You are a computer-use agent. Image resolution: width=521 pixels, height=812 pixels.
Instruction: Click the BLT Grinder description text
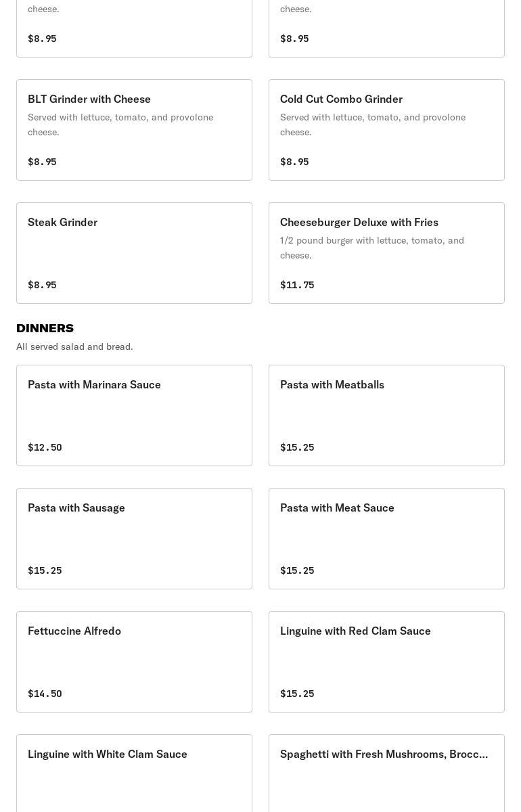pyautogui.click(x=120, y=125)
